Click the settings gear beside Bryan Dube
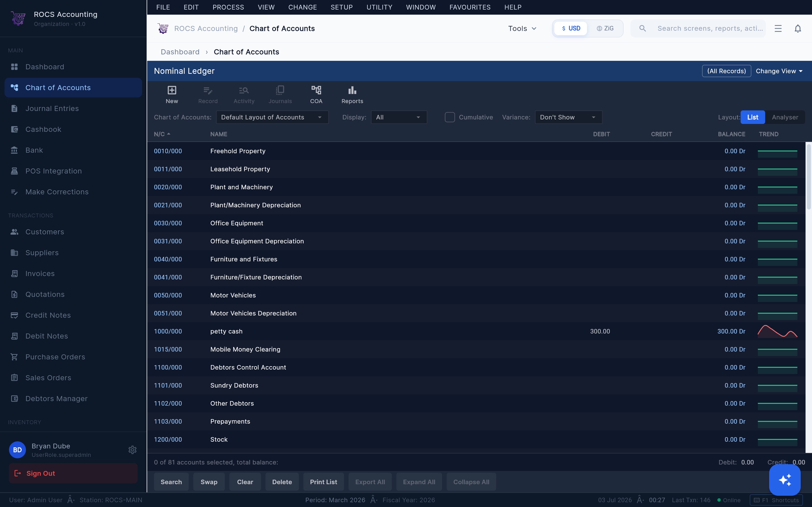 click(x=133, y=450)
